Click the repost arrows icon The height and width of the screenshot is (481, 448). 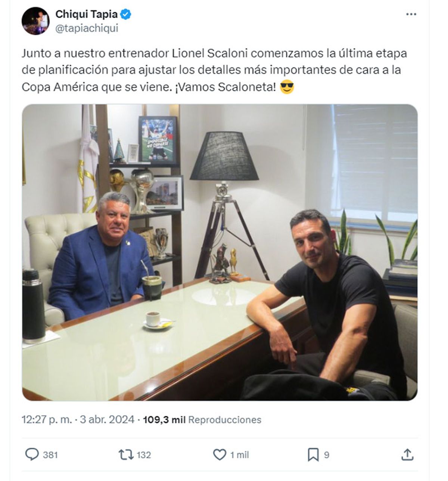coord(126,454)
